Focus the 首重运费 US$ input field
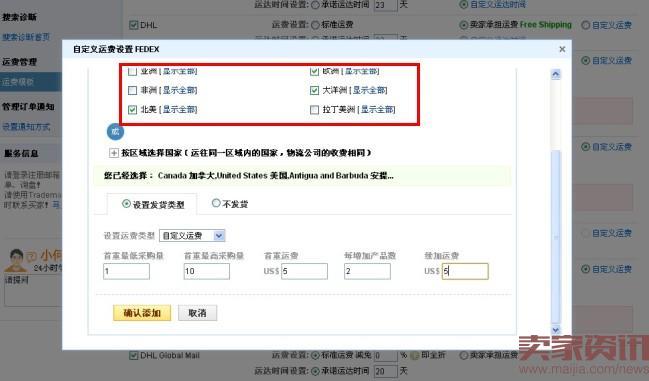 [x=304, y=271]
